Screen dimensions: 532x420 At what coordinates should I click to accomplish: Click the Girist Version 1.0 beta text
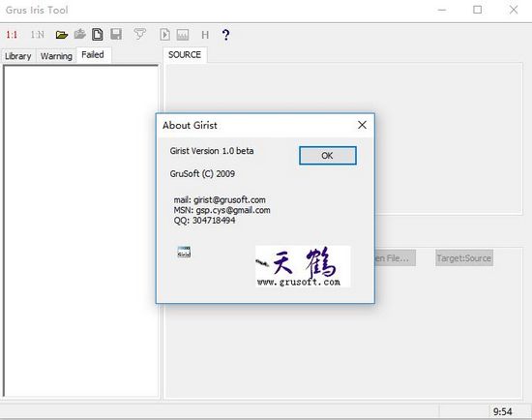[x=212, y=151]
